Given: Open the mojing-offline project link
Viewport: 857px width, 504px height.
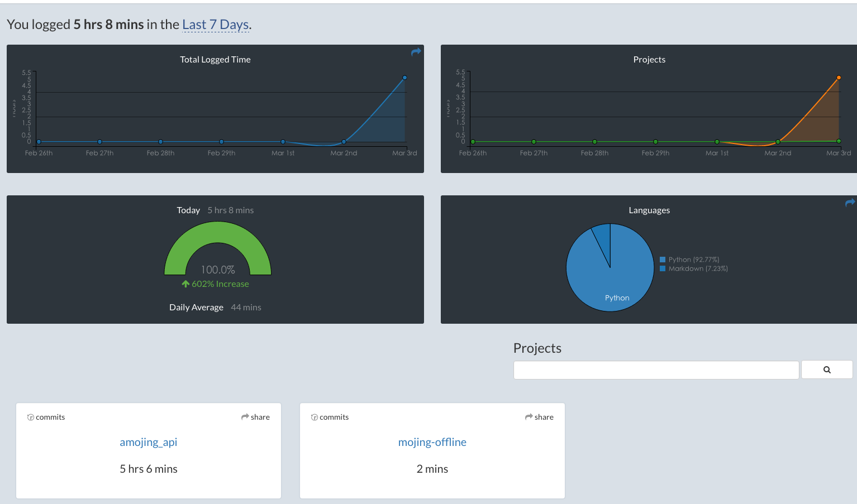Looking at the screenshot, I should pos(432,442).
